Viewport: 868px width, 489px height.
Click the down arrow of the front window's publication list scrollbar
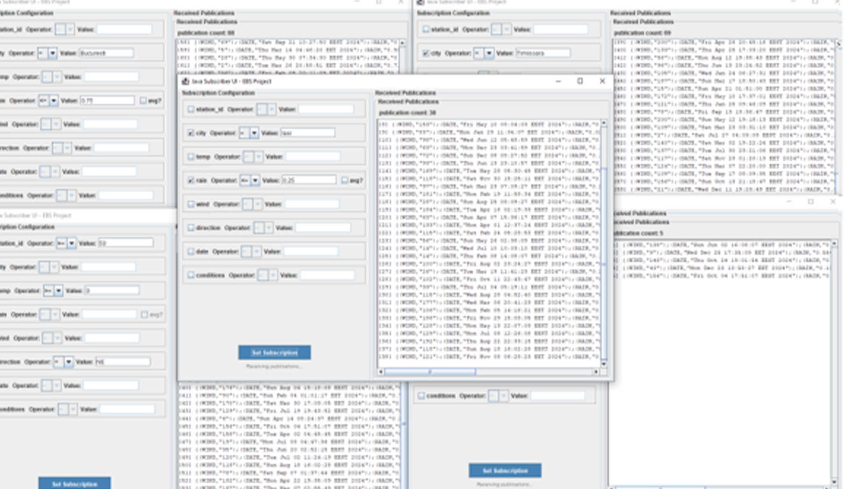[x=604, y=363]
